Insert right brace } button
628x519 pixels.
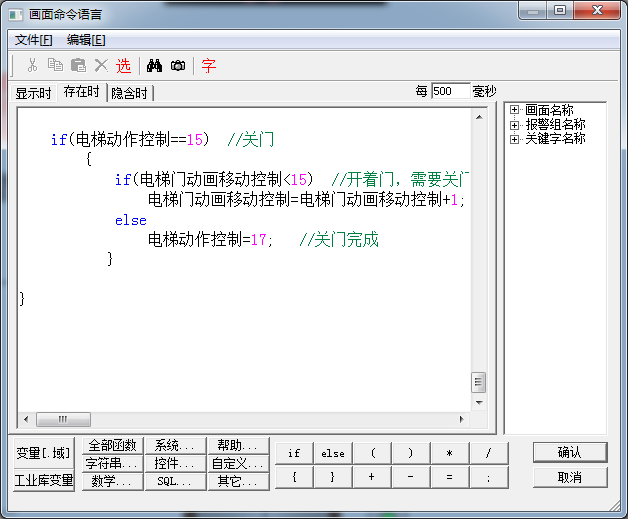(333, 477)
